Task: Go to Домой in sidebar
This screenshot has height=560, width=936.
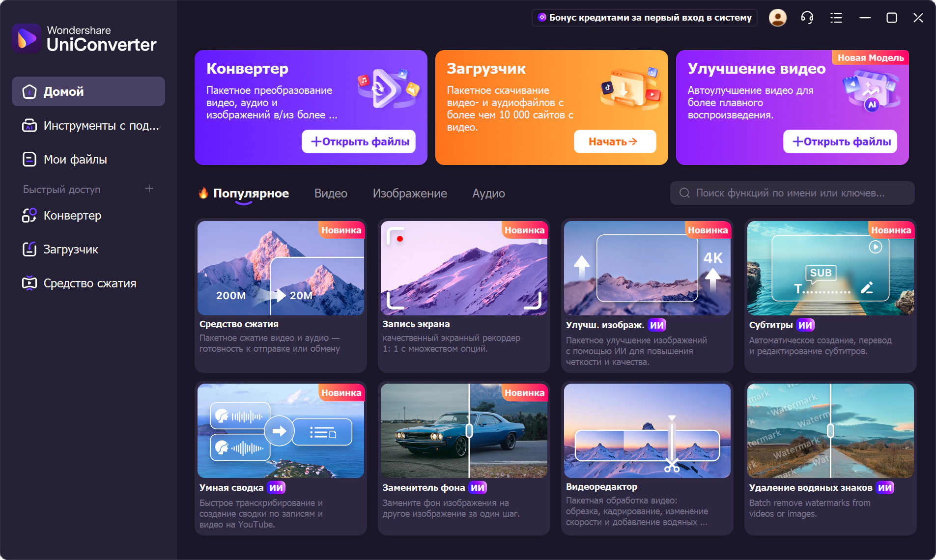Action: (x=63, y=92)
